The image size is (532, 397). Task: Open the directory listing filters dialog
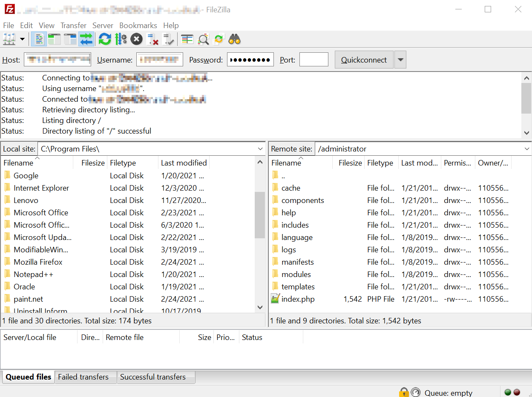(x=187, y=40)
